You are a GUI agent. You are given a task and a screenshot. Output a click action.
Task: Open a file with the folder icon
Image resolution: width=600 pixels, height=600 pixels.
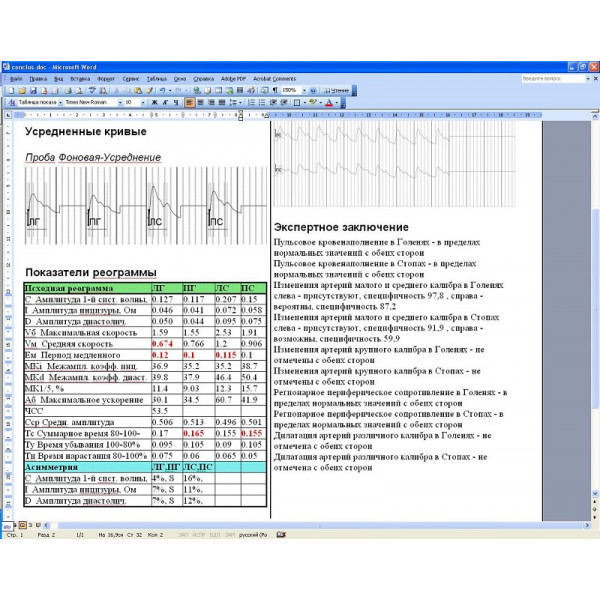pos(22,91)
